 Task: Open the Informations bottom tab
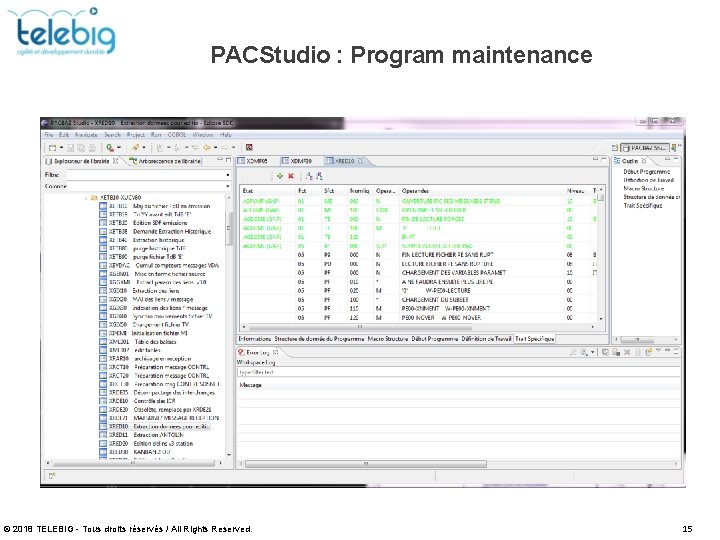click(x=255, y=339)
